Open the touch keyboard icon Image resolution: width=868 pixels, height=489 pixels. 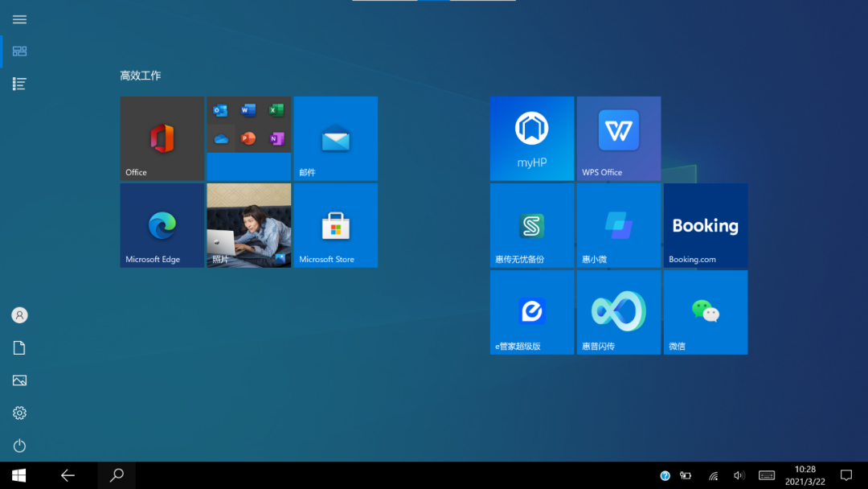point(767,475)
